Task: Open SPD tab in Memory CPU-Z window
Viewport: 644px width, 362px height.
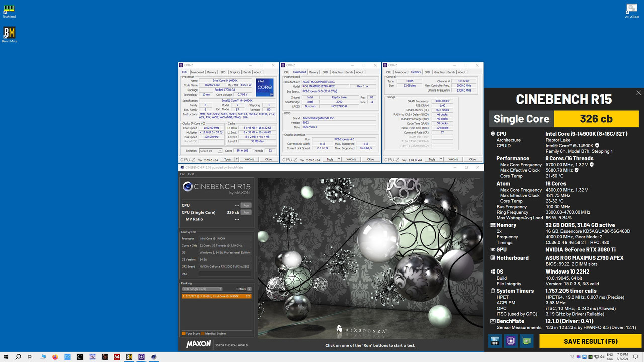Action: pyautogui.click(x=427, y=72)
